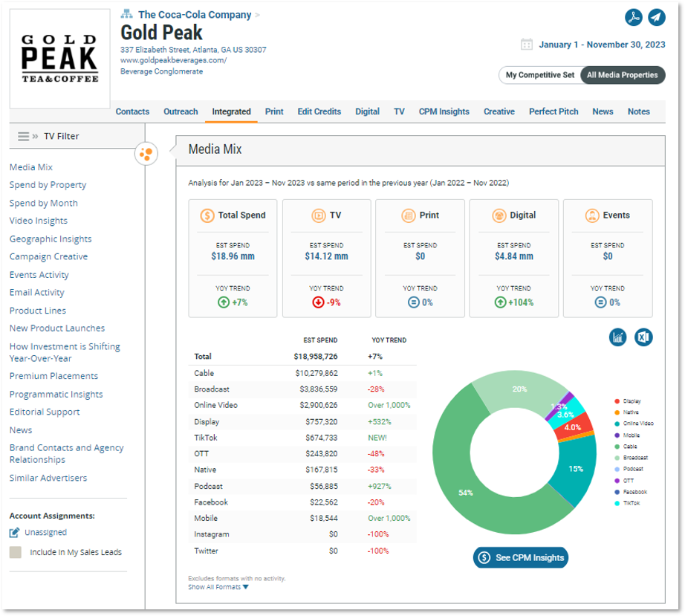Click the TikTok row NEW! trend value
This screenshot has height=616, width=685.
[377, 438]
